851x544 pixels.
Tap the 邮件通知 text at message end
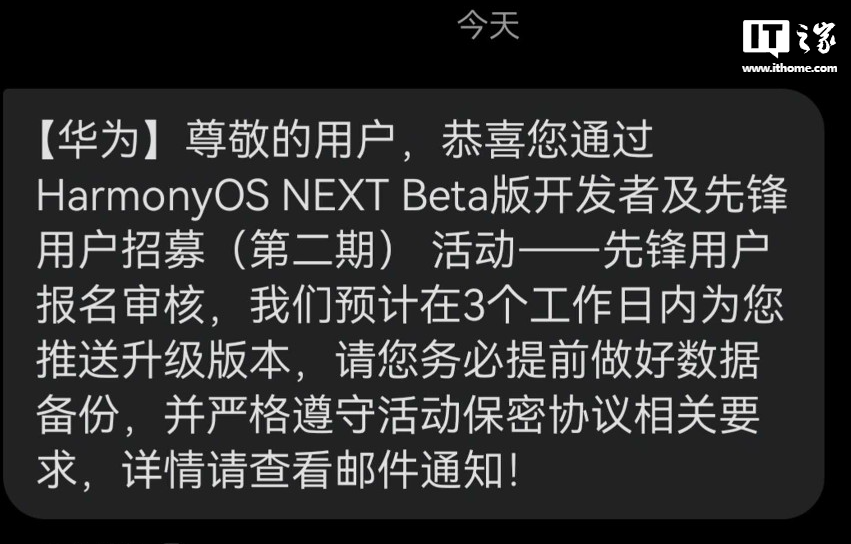tap(419, 469)
